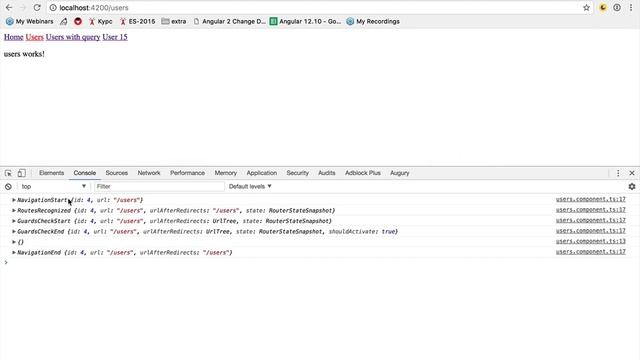Expand the RoutesRecognized log entry
The image size is (640, 360).
point(14,211)
